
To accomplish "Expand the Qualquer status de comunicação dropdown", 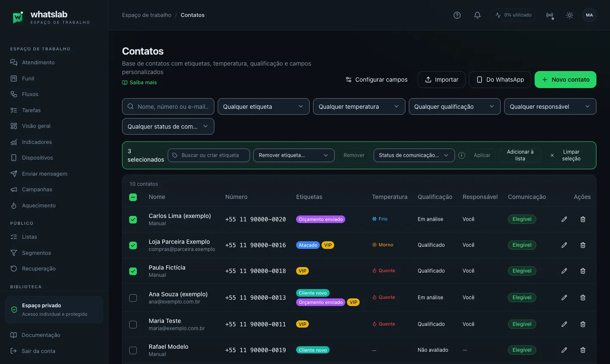I will pos(168,127).
